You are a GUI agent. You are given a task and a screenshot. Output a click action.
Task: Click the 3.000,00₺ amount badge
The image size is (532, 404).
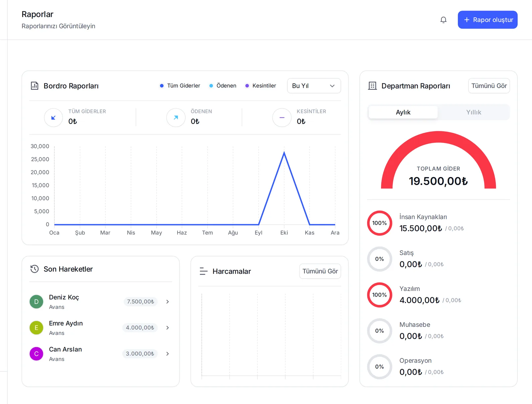[140, 354]
